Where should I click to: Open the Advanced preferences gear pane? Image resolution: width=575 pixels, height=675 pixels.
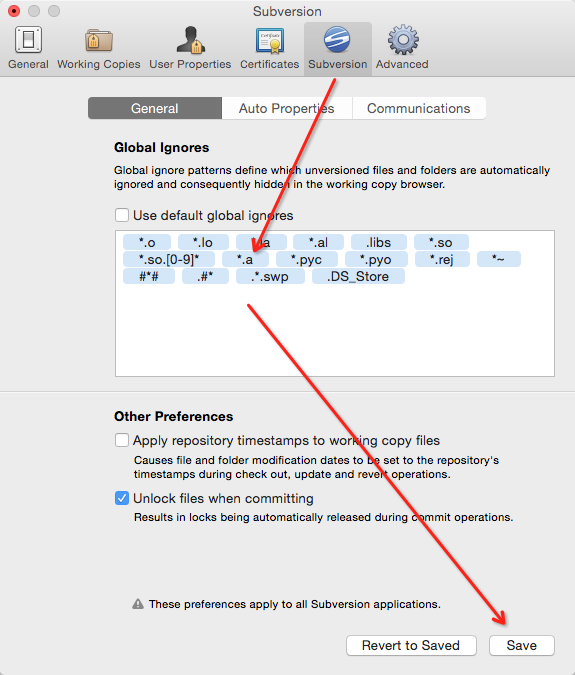(402, 48)
